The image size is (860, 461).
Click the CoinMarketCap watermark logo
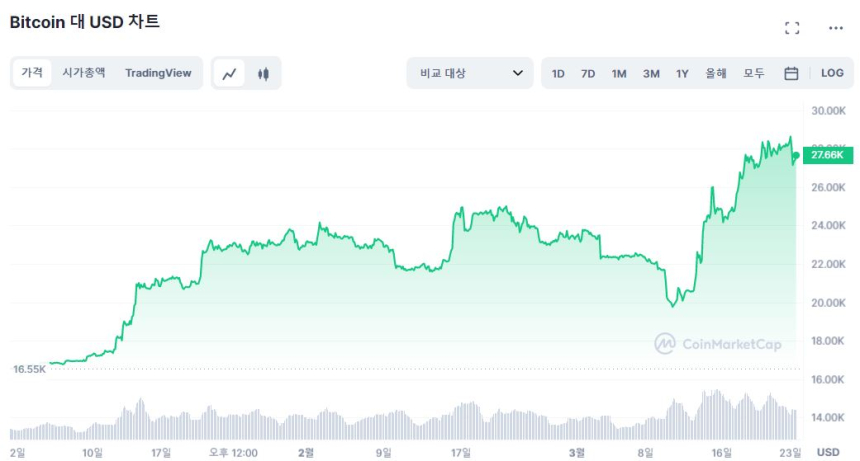pyautogui.click(x=717, y=343)
